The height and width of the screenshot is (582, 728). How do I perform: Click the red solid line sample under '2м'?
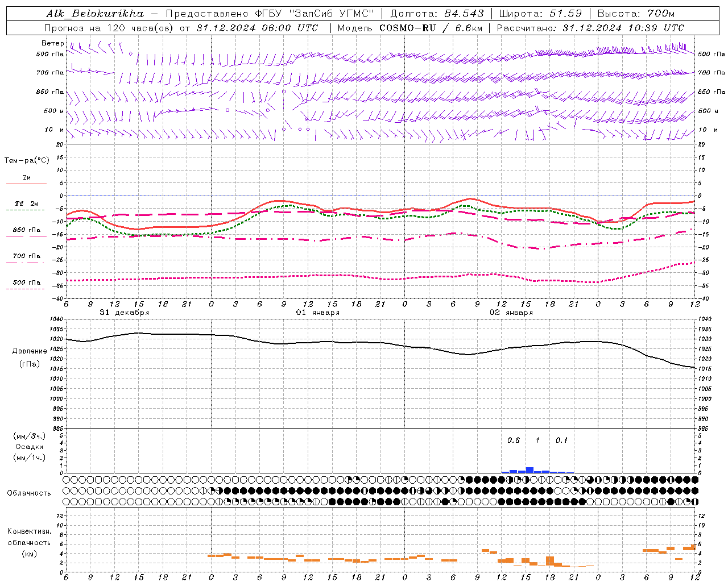(x=26, y=184)
